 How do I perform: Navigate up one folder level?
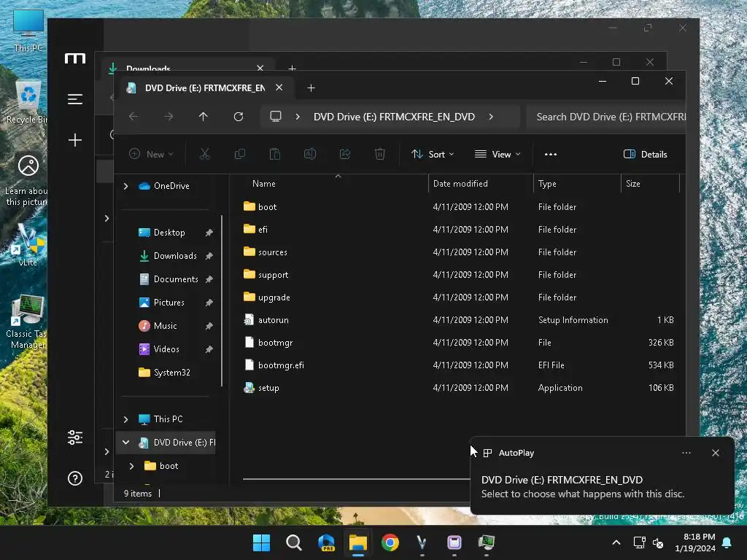(204, 117)
